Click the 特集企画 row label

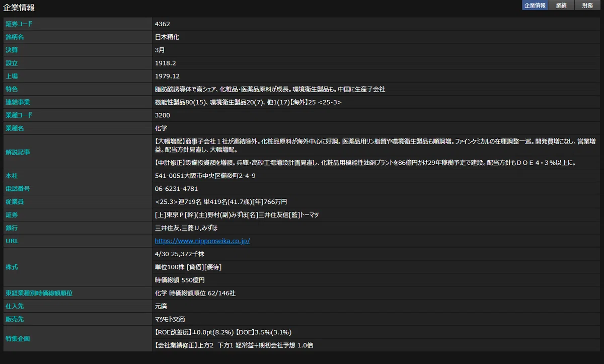point(18,339)
